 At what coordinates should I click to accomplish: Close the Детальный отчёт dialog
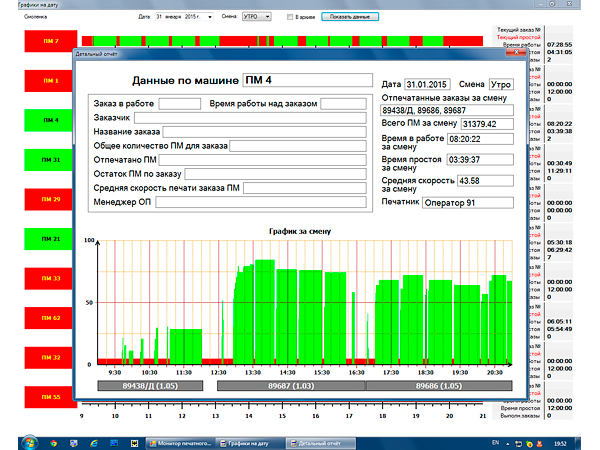pyautogui.click(x=518, y=51)
